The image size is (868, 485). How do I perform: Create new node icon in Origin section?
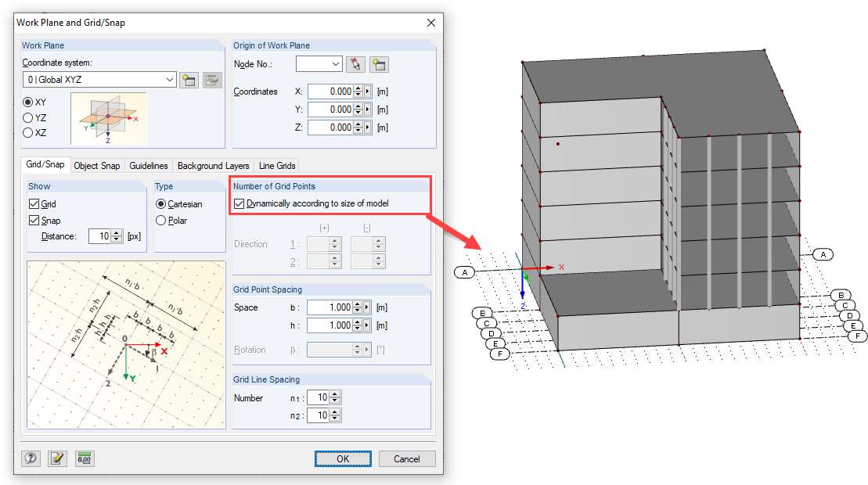click(x=379, y=64)
